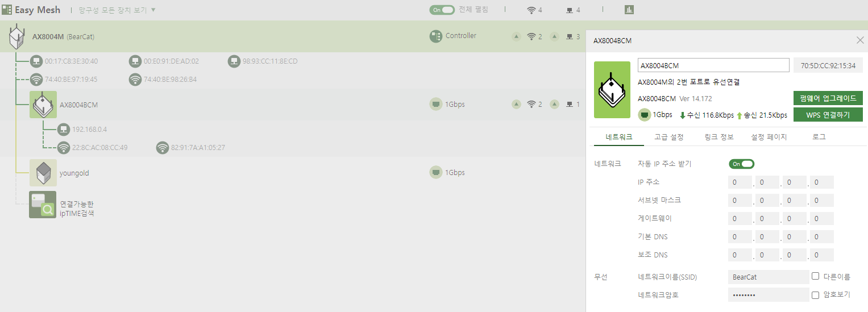Image resolution: width=868 pixels, height=312 pixels.
Task: Select wireless client 82:91:7A:A1:05:27 icon
Action: pyautogui.click(x=163, y=148)
